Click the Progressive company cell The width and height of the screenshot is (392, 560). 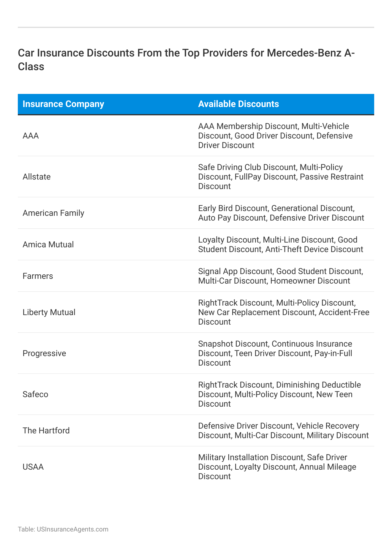click(x=44, y=353)
